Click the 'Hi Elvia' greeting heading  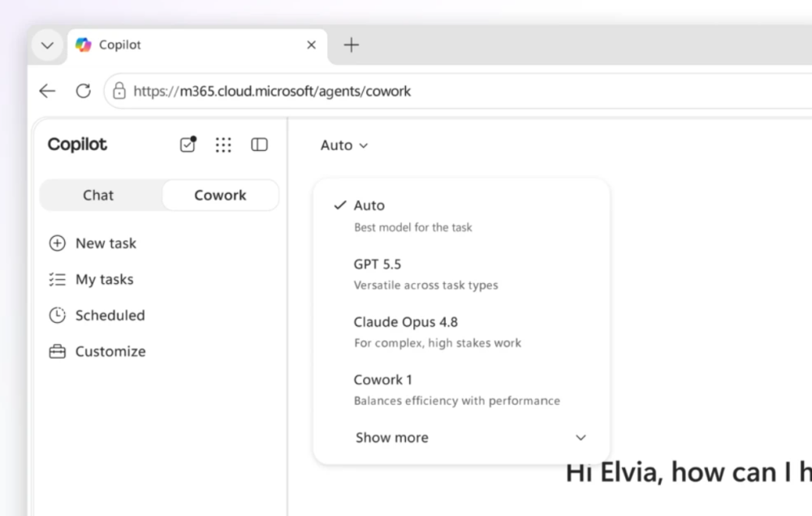coord(689,472)
